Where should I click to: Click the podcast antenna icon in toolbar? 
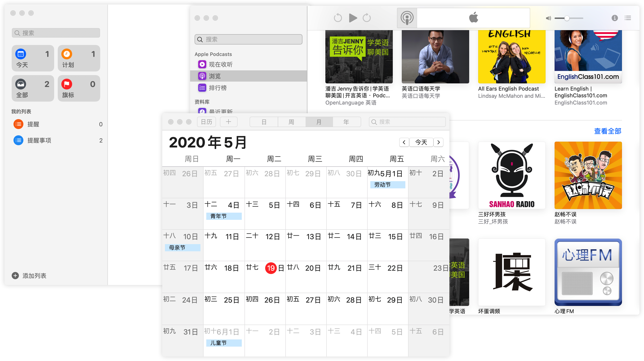click(407, 18)
